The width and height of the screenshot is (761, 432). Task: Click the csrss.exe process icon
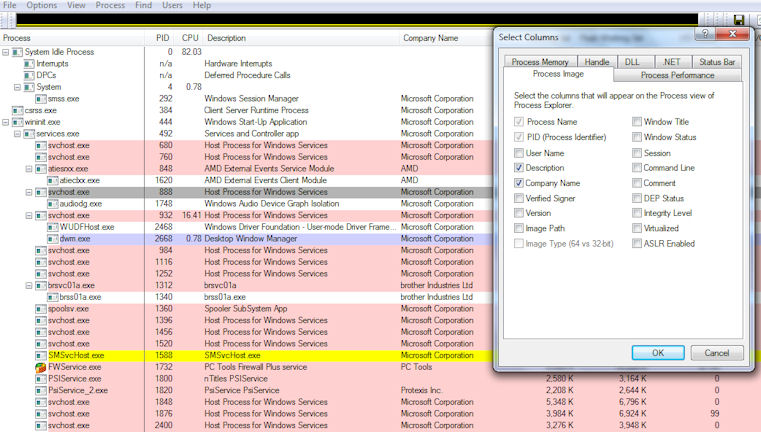tap(17, 110)
